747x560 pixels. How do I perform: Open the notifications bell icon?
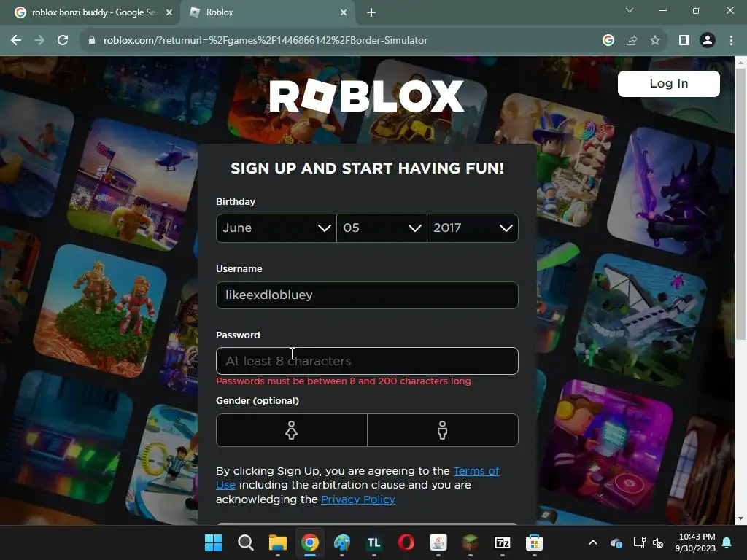727,542
